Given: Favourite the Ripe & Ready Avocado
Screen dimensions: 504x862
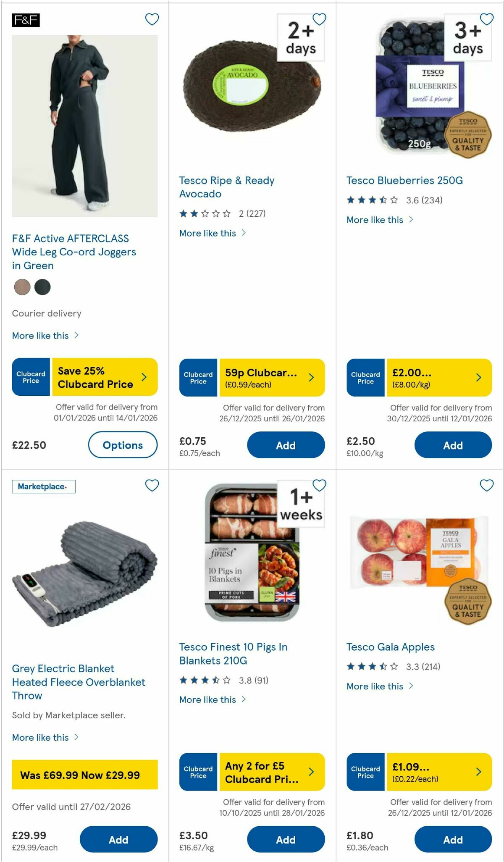Looking at the screenshot, I should (319, 19).
